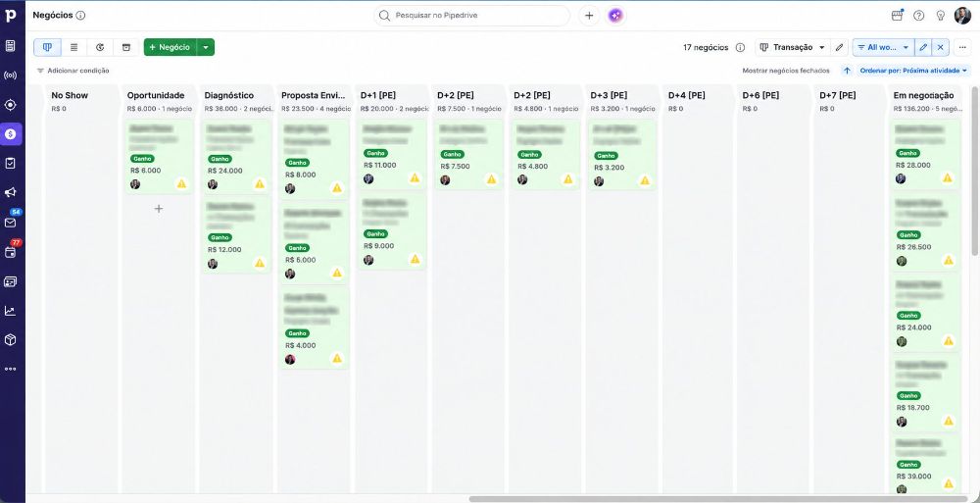The height and width of the screenshot is (503, 980).
Task: Click the lightbulb tips icon in the top bar
Action: [940, 16]
